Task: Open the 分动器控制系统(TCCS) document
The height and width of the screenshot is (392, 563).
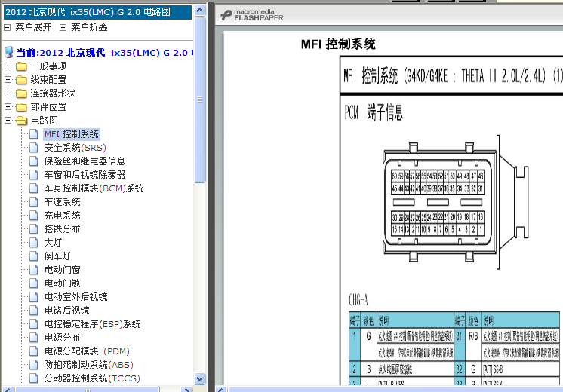Action: [92, 378]
